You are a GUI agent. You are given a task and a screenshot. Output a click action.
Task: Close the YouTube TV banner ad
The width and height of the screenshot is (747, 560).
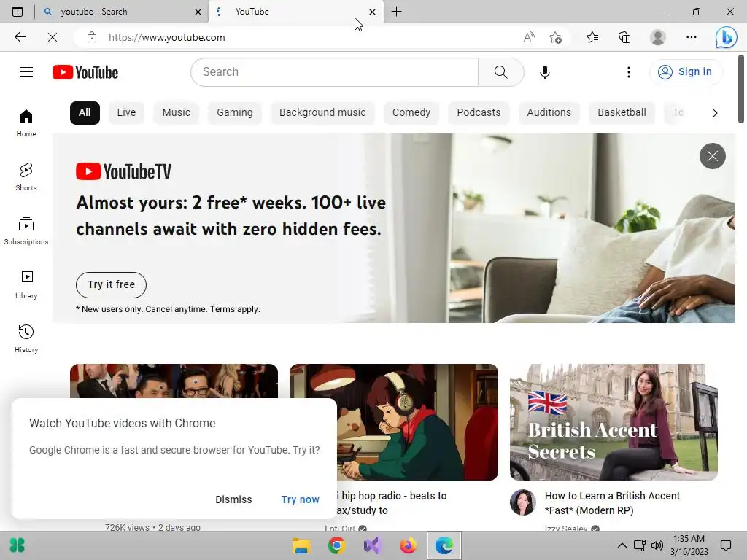point(712,156)
